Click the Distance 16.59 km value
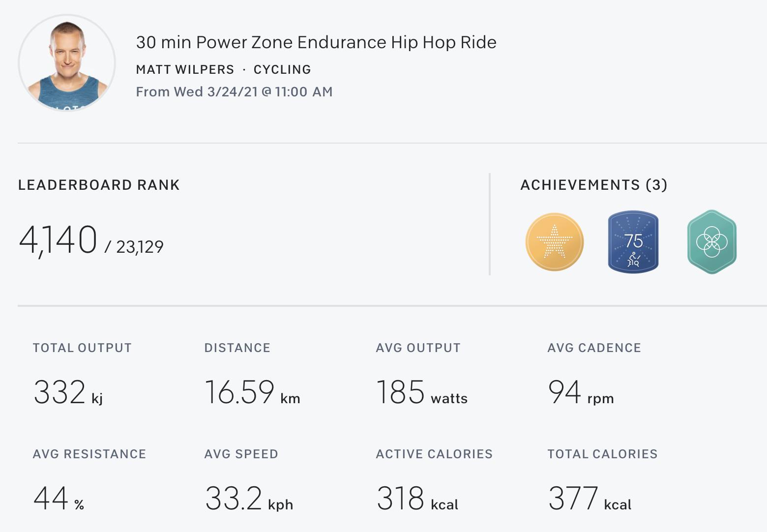The image size is (767, 532). [x=252, y=392]
